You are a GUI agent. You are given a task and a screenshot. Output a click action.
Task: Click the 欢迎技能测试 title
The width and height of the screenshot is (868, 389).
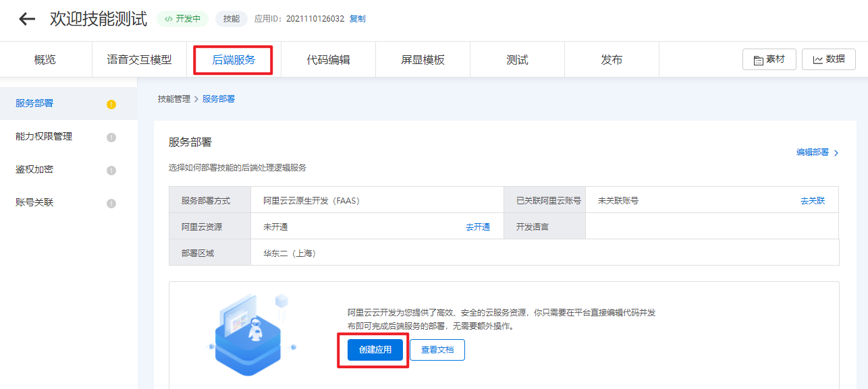[99, 19]
